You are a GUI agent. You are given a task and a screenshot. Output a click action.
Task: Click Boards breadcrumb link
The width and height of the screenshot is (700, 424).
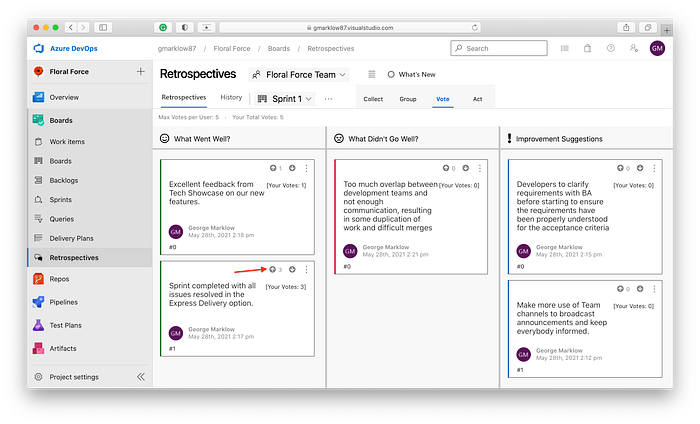pyautogui.click(x=279, y=49)
